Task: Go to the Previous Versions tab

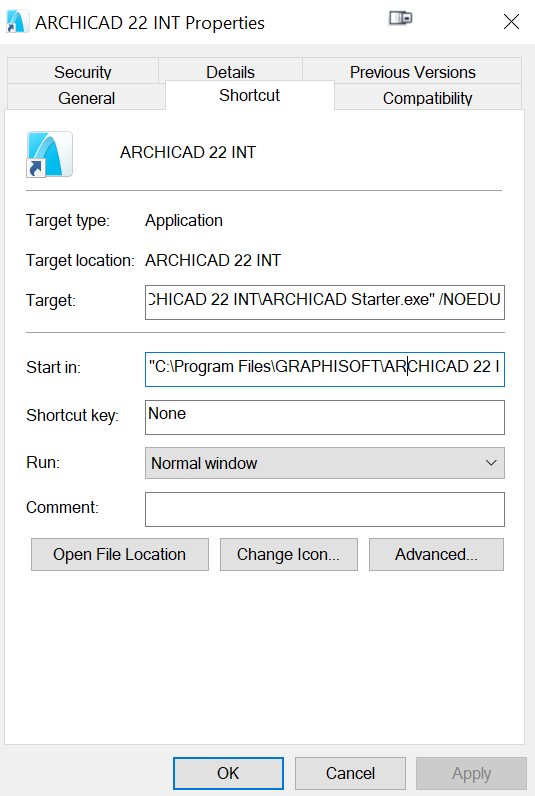Action: click(413, 72)
